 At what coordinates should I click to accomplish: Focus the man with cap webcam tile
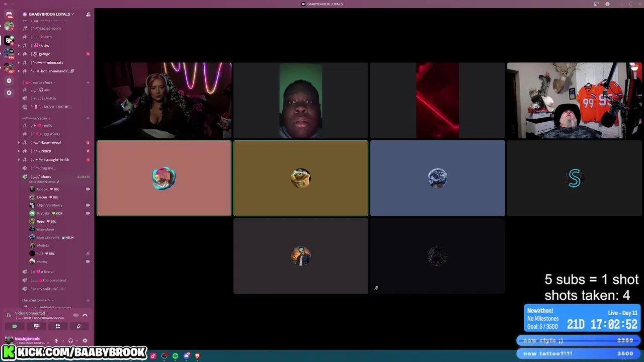[x=574, y=100]
